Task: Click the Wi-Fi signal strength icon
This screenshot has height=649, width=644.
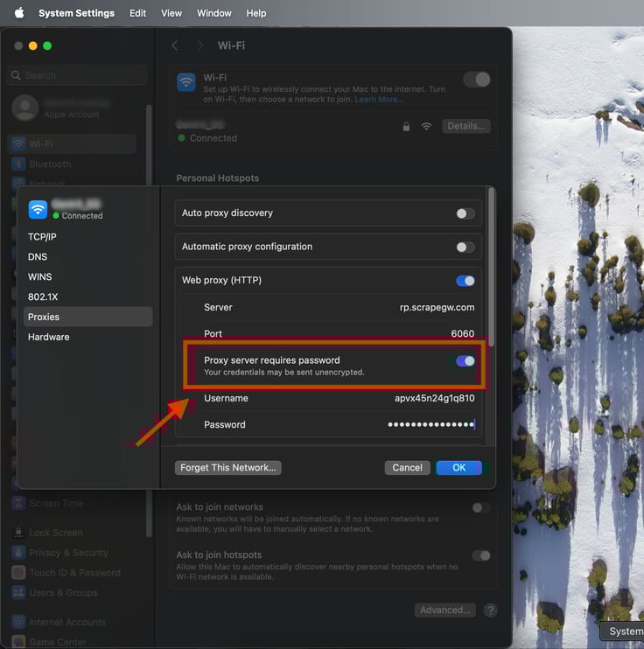Action: coord(426,127)
